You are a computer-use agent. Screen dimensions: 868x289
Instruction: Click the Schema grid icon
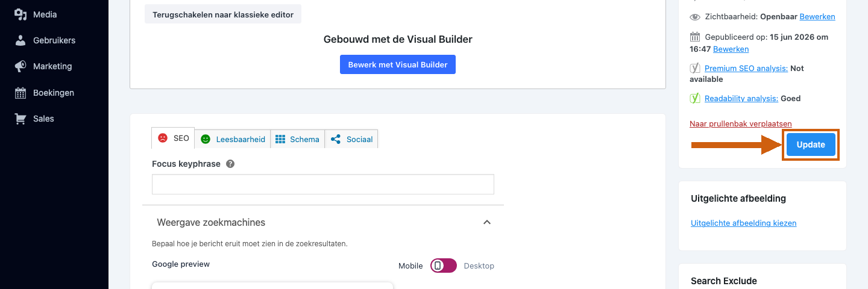280,139
